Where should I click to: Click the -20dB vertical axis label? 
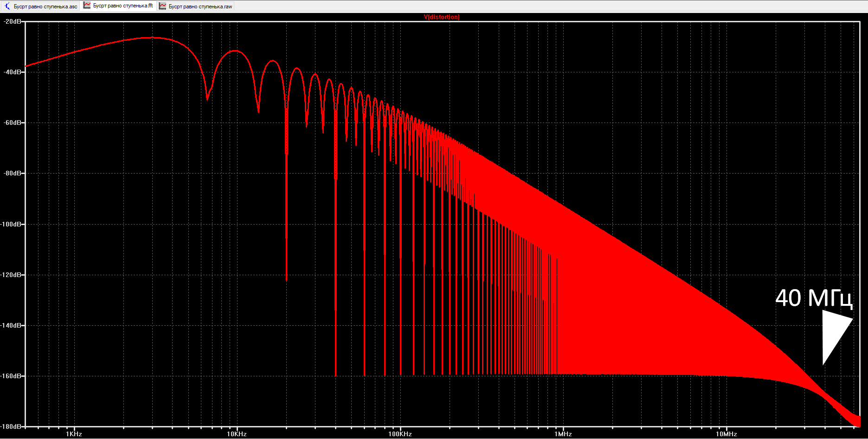coord(12,21)
